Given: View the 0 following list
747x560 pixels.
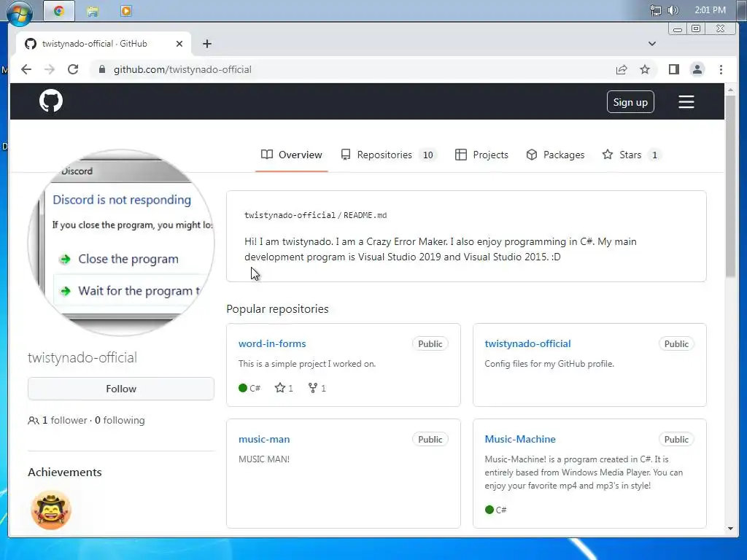Looking at the screenshot, I should (x=120, y=421).
